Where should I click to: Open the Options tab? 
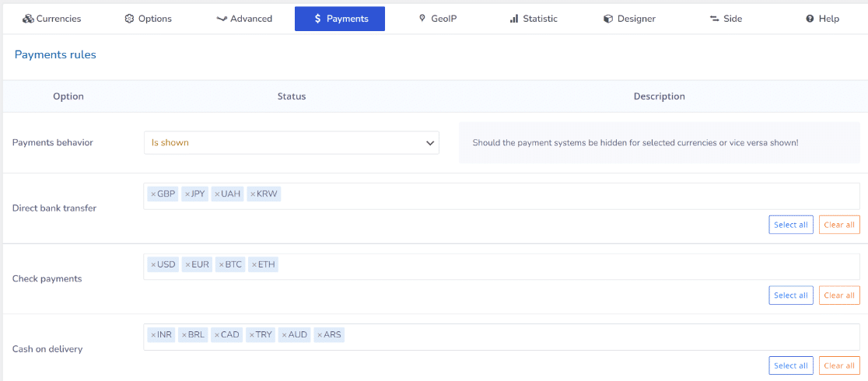pos(149,19)
